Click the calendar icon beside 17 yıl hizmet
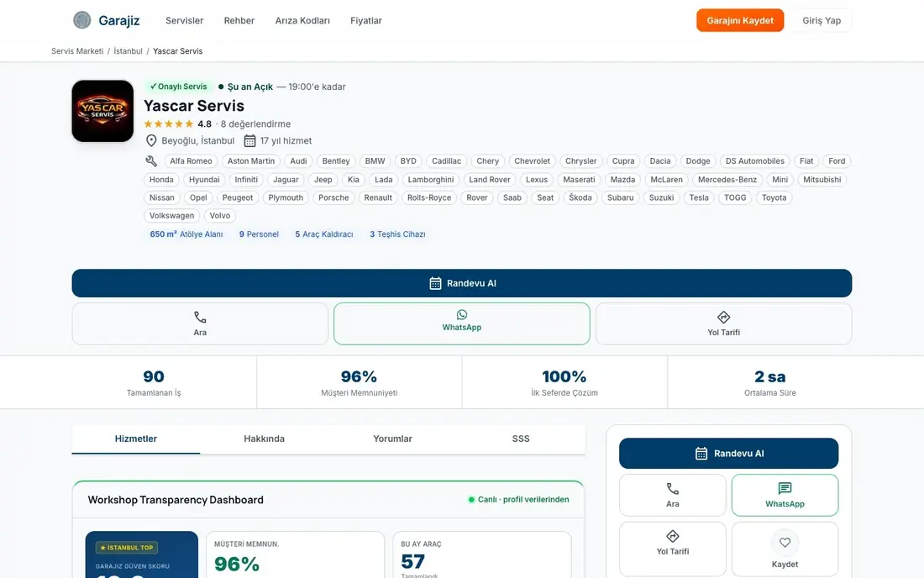 249,141
